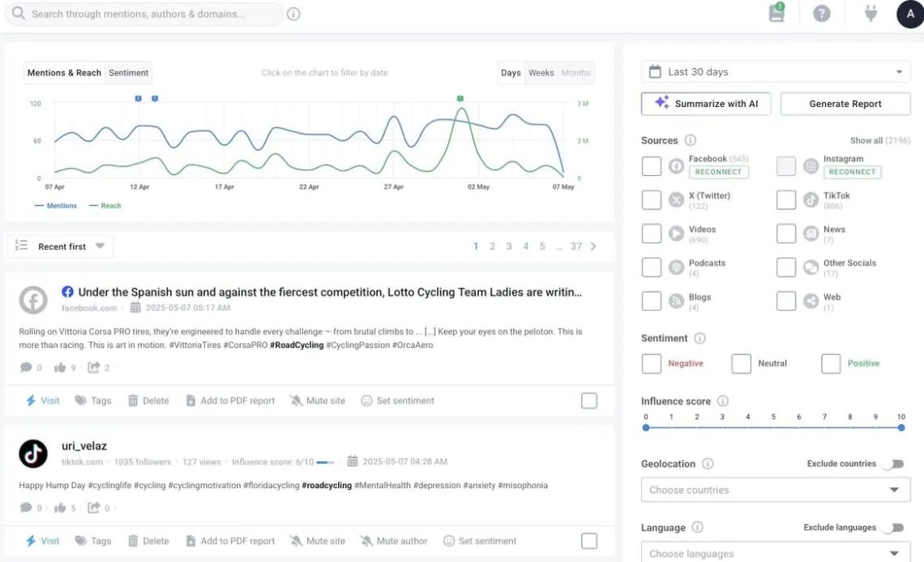Viewport: 924px width, 562px height.
Task: Click the Videos source play icon
Action: [x=676, y=234]
